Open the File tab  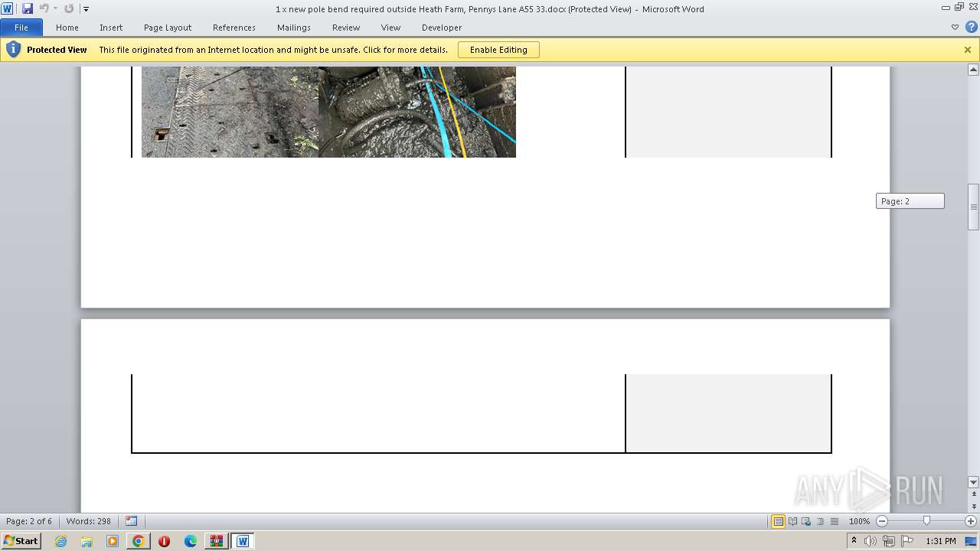21,28
